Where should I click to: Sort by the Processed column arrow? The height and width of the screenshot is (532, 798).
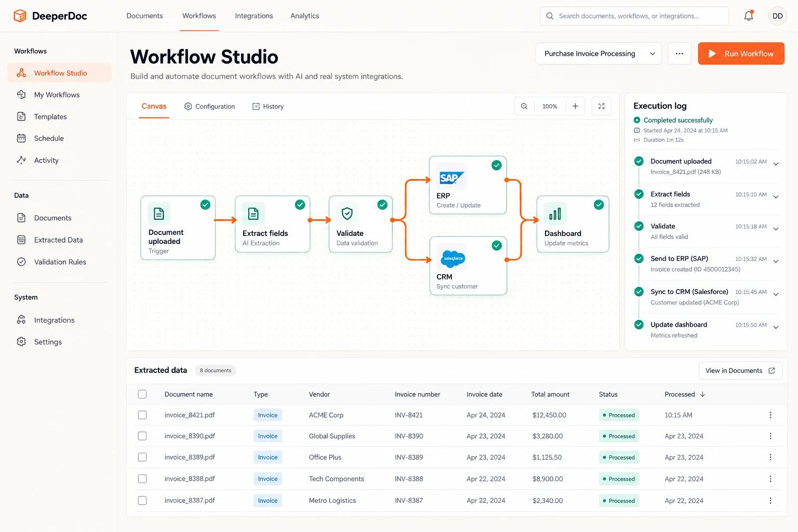(x=702, y=394)
